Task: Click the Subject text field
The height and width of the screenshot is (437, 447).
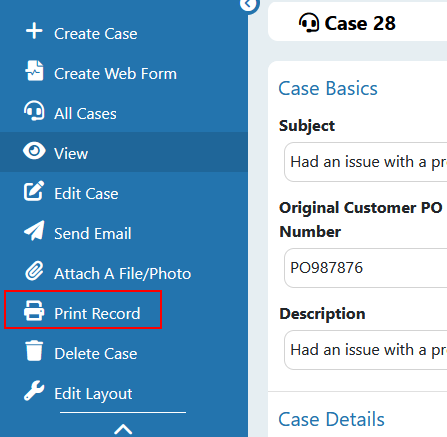Action: tap(366, 162)
